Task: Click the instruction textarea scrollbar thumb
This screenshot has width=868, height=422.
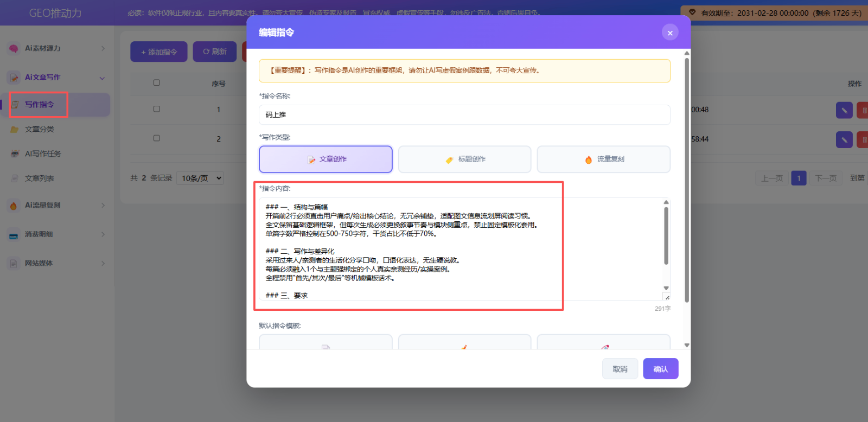Action: click(666, 235)
